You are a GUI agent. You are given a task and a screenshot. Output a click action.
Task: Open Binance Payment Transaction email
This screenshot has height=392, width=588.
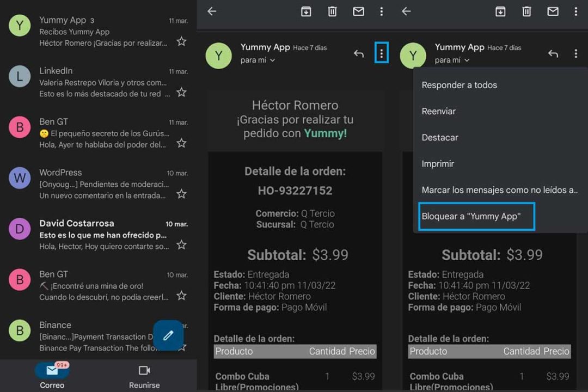98,336
